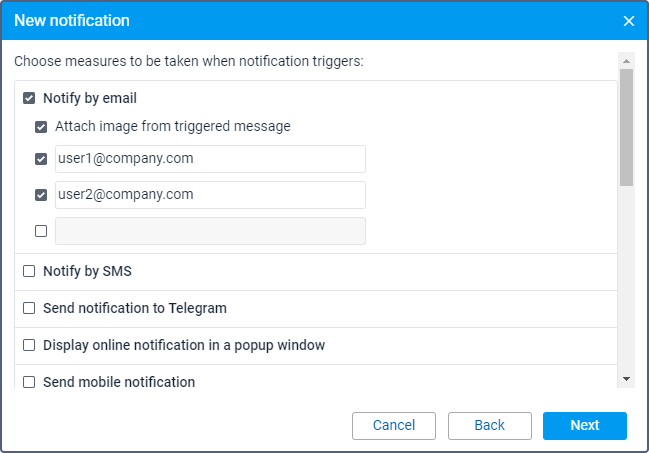Toggle Attach image from triggered message
The width and height of the screenshot is (649, 453).
tap(41, 127)
